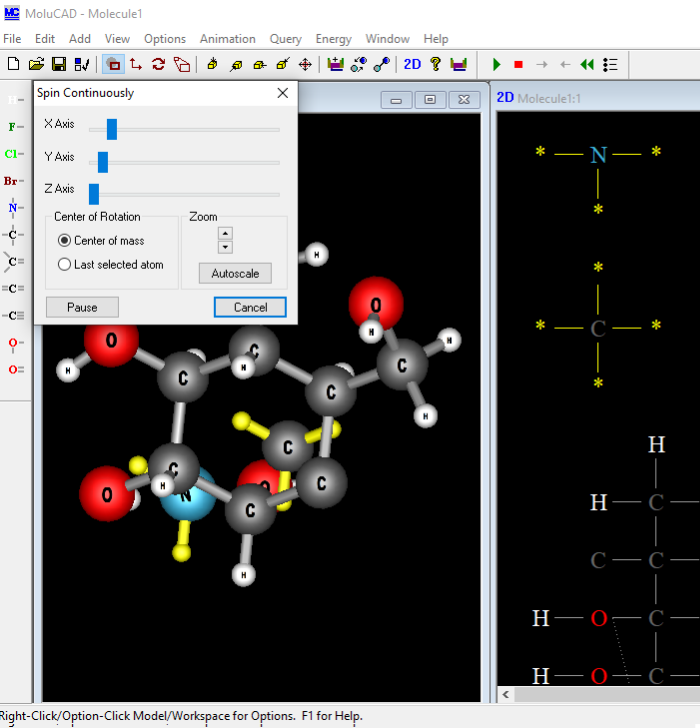
Task: Switch to 2D view toolbar icon
Action: (412, 64)
